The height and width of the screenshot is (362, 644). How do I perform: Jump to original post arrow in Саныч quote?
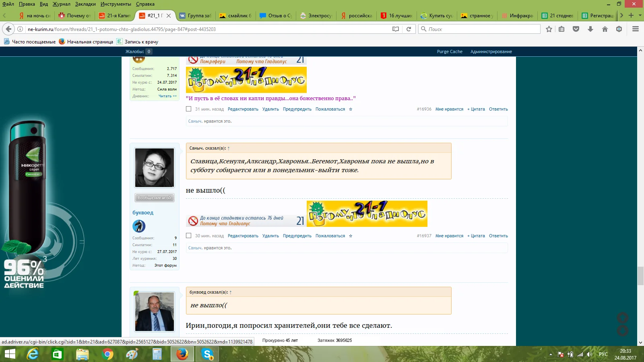coord(229,148)
